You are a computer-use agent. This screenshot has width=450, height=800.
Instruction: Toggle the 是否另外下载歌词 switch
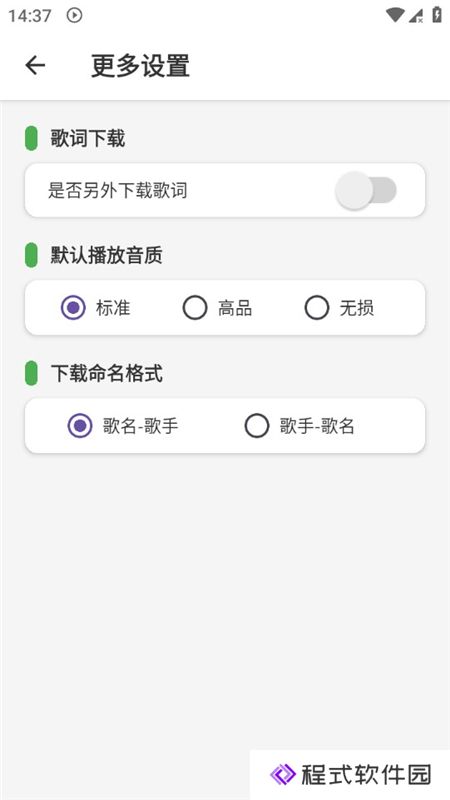pos(366,190)
